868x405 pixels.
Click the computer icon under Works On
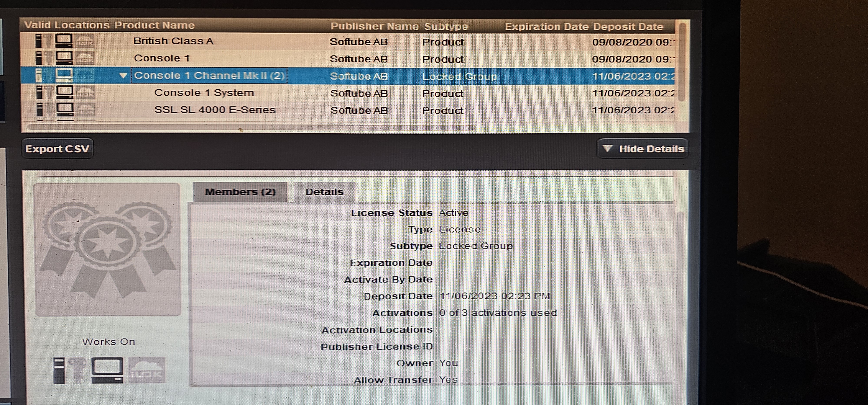point(107,371)
